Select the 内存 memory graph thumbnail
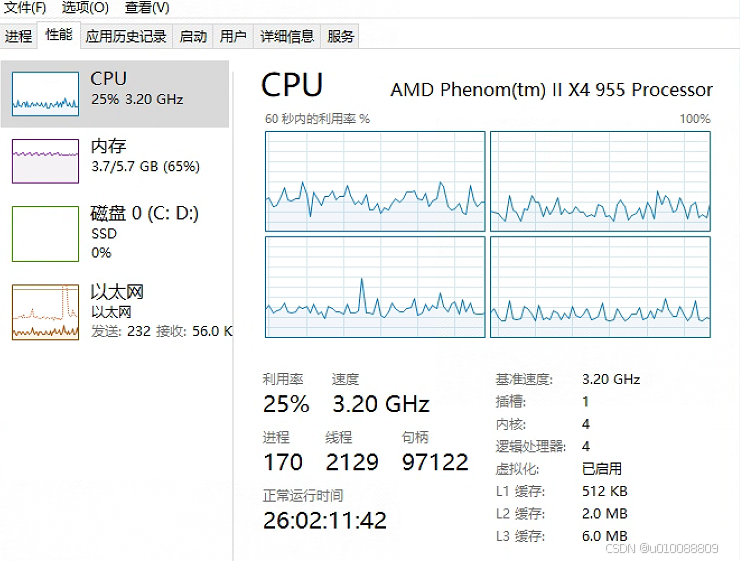Image resolution: width=740 pixels, height=561 pixels. [x=45, y=161]
